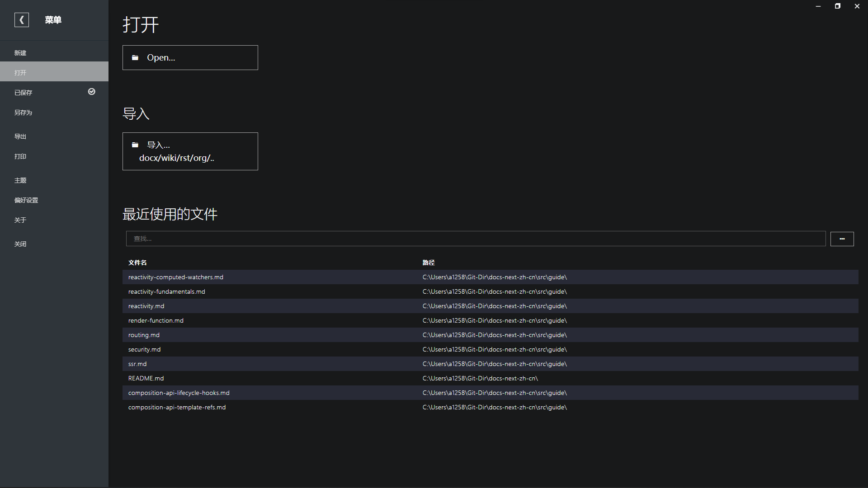Click the back arrow icon beside 菜单

(21, 20)
